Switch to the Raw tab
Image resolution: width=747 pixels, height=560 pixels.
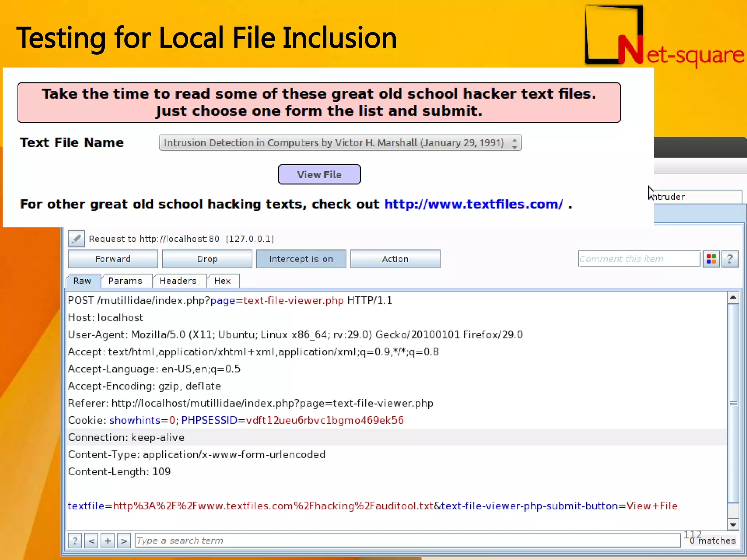pos(83,281)
